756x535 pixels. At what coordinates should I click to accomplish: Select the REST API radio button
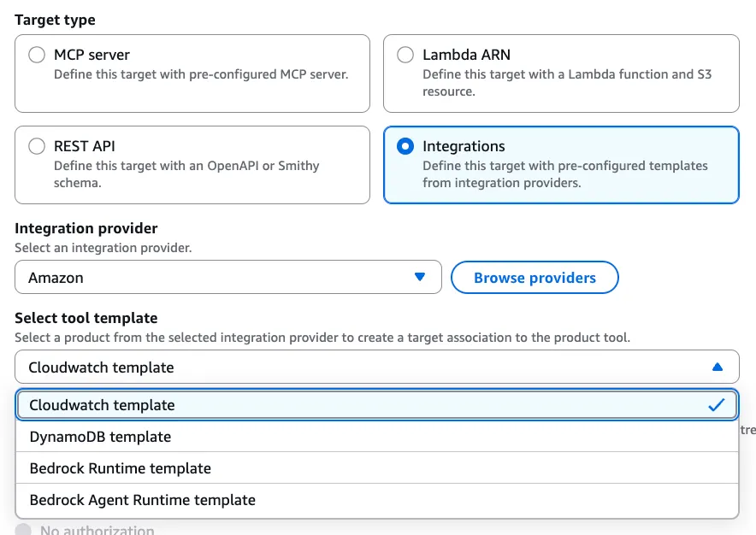pyautogui.click(x=37, y=146)
